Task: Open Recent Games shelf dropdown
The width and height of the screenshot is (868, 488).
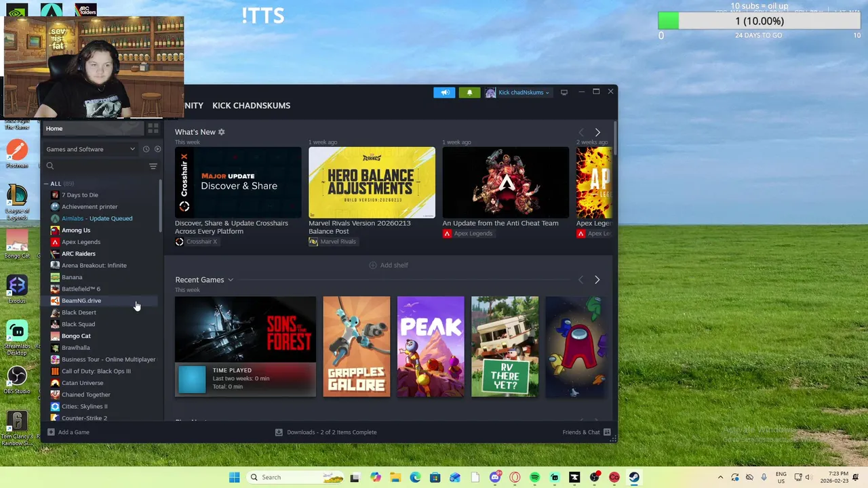Action: [x=231, y=280]
